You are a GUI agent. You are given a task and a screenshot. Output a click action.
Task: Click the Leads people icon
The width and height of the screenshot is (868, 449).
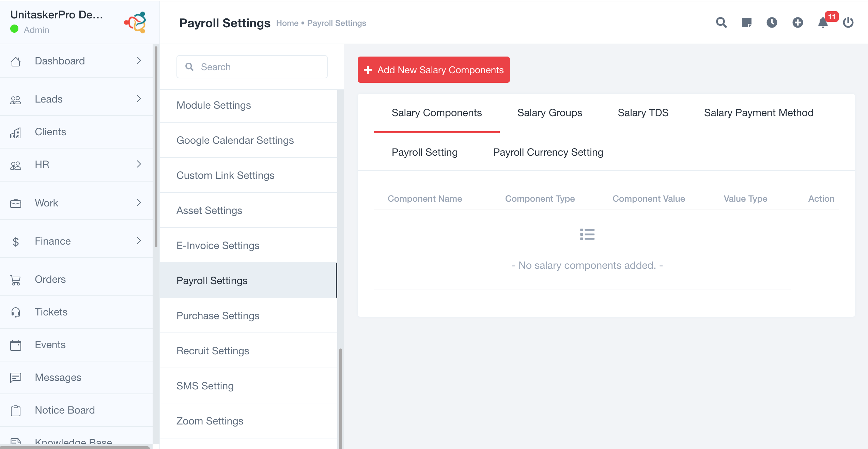point(16,99)
